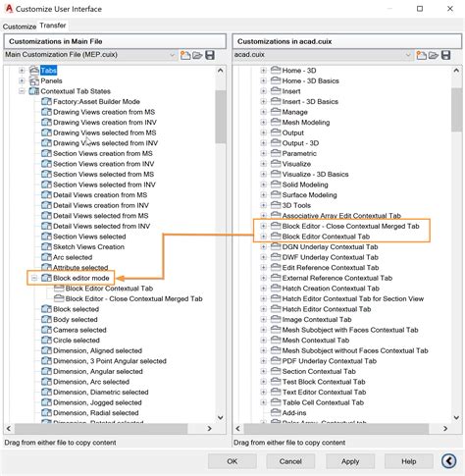Select Dimension, Radial selected state
The height and width of the screenshot is (476, 465).
coord(96,412)
